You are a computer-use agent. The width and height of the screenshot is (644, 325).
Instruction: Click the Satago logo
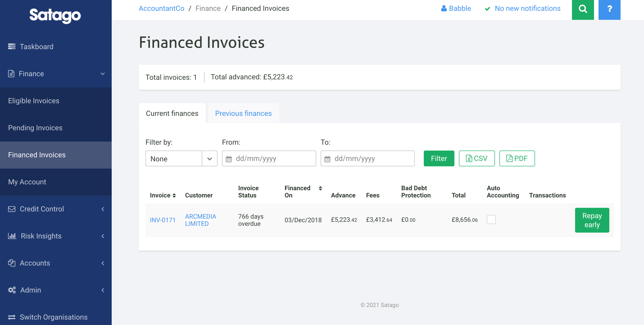pos(55,16)
